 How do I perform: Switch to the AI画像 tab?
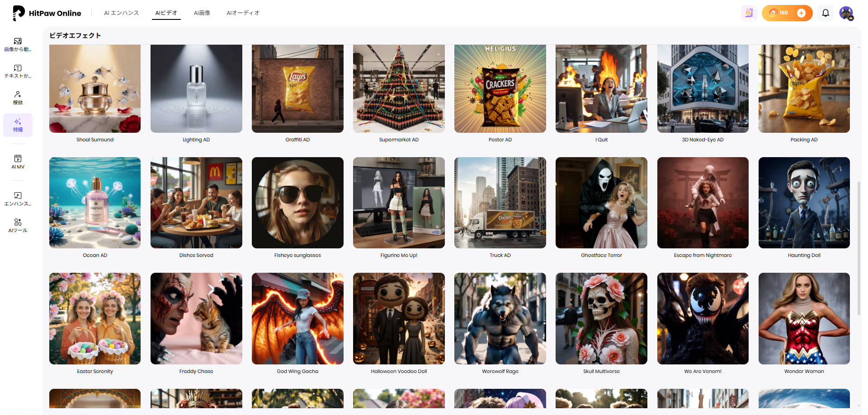click(x=202, y=13)
